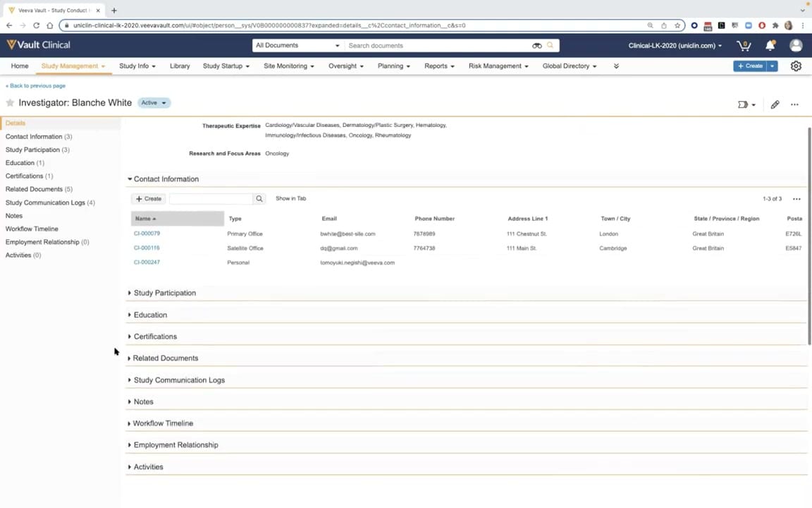Image resolution: width=812 pixels, height=508 pixels.
Task: Bookmark this page with star icon
Action: 677,25
